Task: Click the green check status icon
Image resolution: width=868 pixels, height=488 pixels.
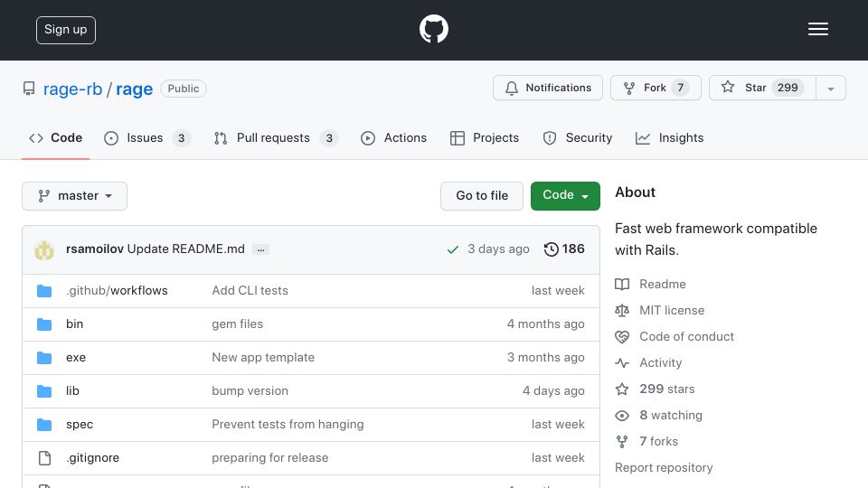Action: (453, 249)
